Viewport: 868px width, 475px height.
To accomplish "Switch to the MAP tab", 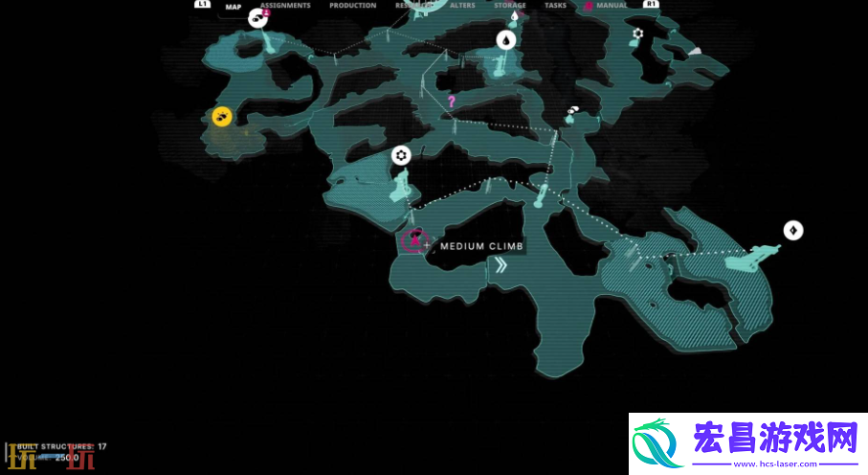I will coord(234,8).
